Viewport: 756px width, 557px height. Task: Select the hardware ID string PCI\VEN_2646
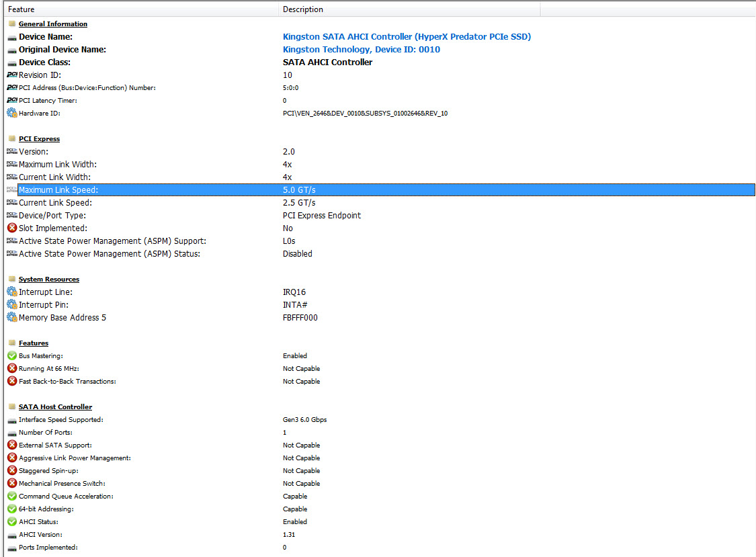point(365,114)
